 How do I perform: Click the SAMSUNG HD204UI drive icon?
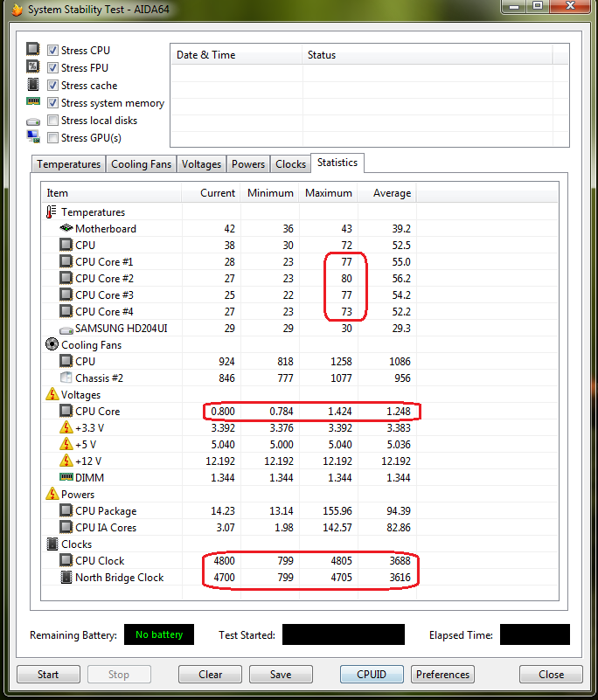coord(66,329)
